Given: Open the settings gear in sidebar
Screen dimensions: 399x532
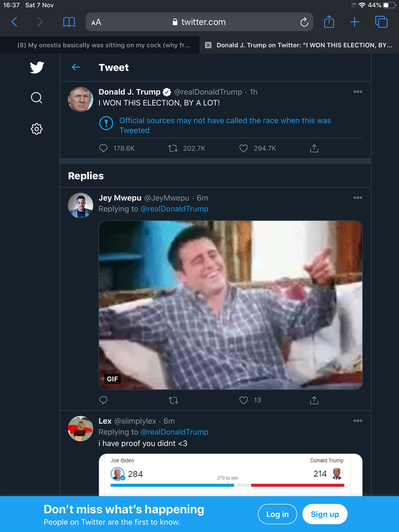Looking at the screenshot, I should [x=37, y=129].
